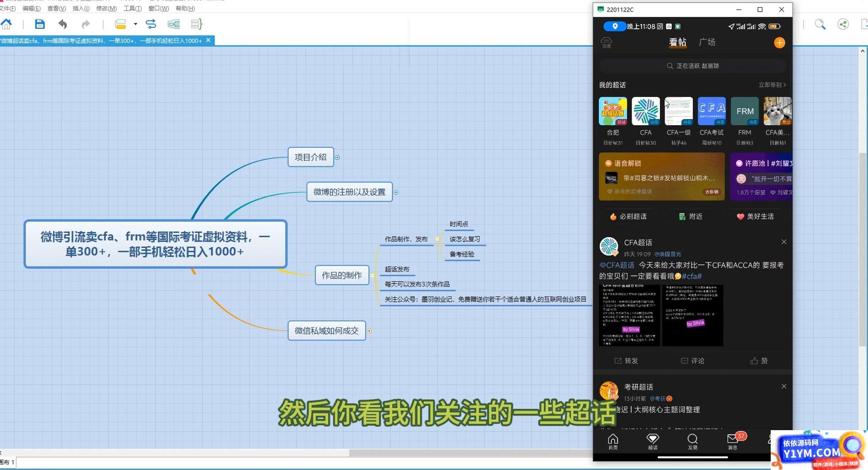The width and height of the screenshot is (868, 470).
Task: Collapse the 作品的制作 node
Action: 373,275
